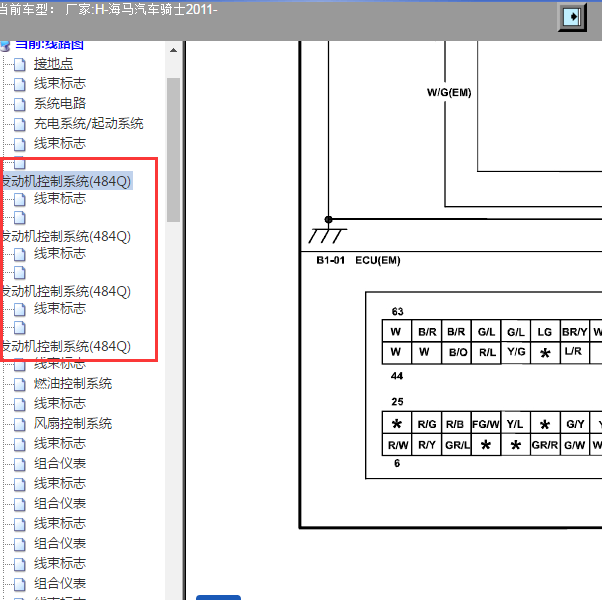Click the Y/G pin cell
Image resolution: width=602 pixels, height=600 pixels.
(516, 352)
